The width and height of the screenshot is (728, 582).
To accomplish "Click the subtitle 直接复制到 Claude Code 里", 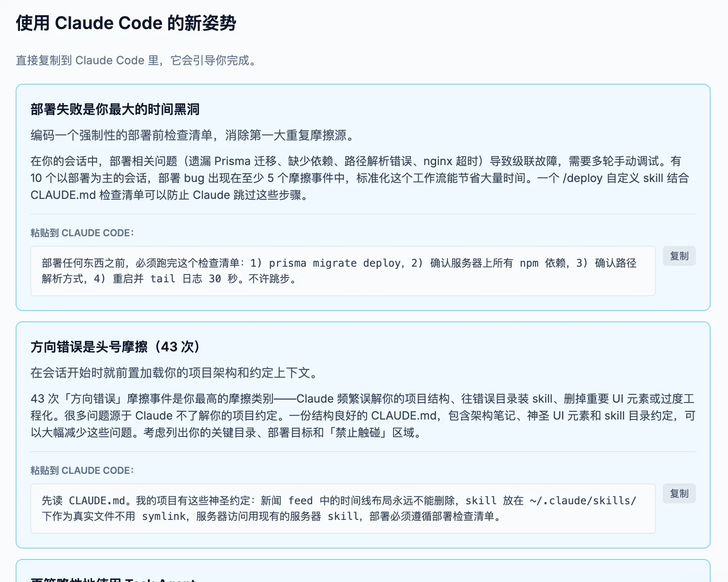I will [x=135, y=60].
